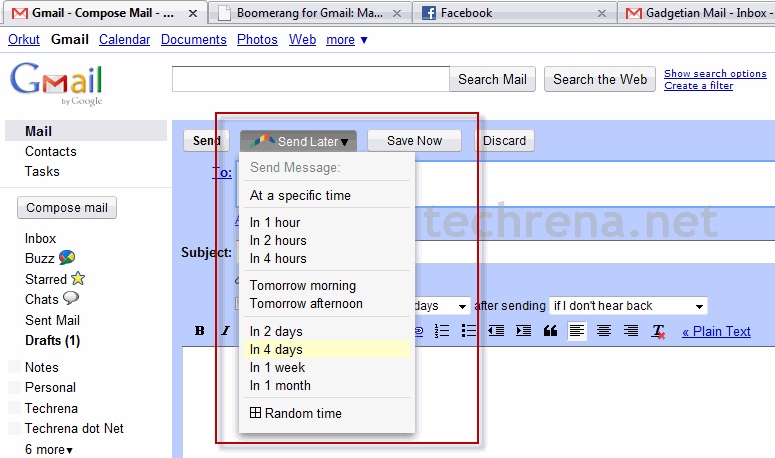Align text right

(x=631, y=331)
